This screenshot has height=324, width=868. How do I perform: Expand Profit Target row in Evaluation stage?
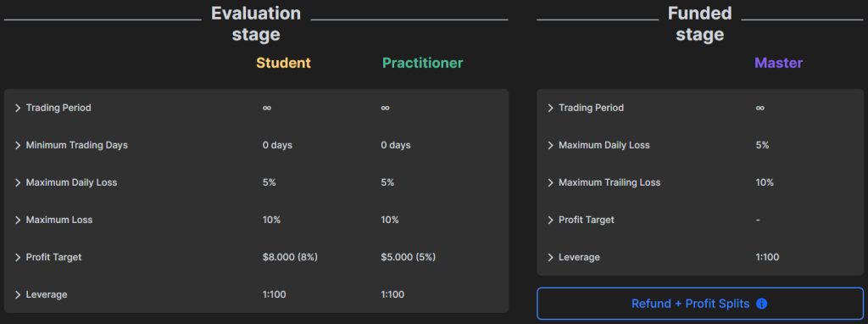pos(256,257)
